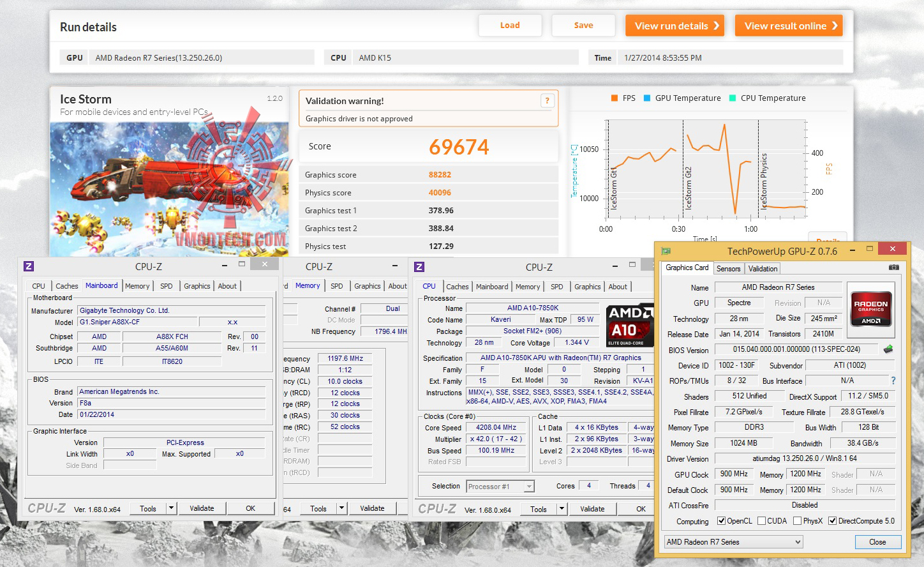Click the Z logo of the CPU tab CPU-Z window
The height and width of the screenshot is (567, 924).
pos(420,267)
